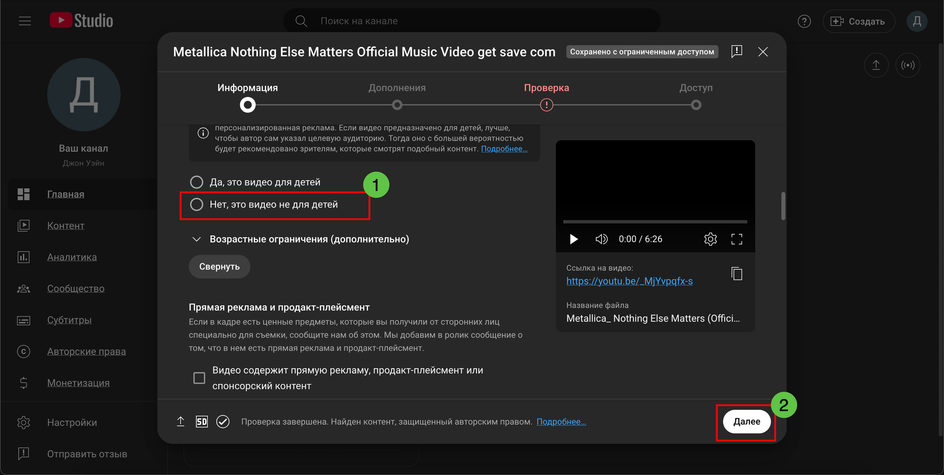Open the account avatar in top bar
Image resolution: width=944 pixels, height=475 pixels.
[916, 21]
